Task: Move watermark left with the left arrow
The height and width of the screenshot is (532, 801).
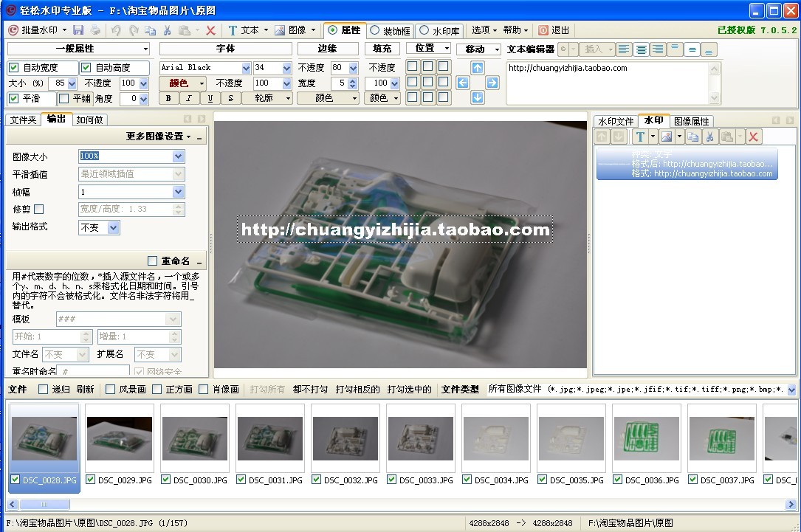Action: 462,83
